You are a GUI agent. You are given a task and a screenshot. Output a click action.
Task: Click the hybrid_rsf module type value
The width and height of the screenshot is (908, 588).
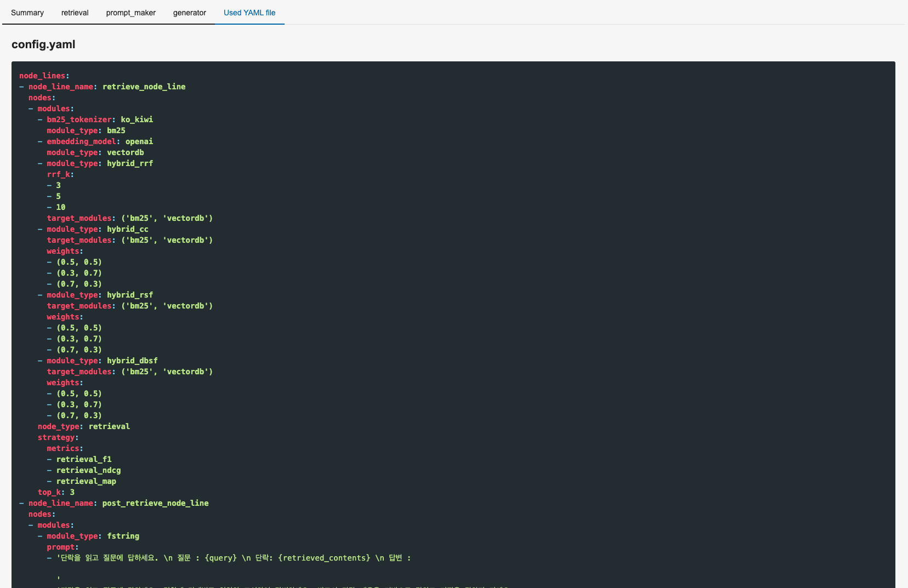click(x=130, y=295)
